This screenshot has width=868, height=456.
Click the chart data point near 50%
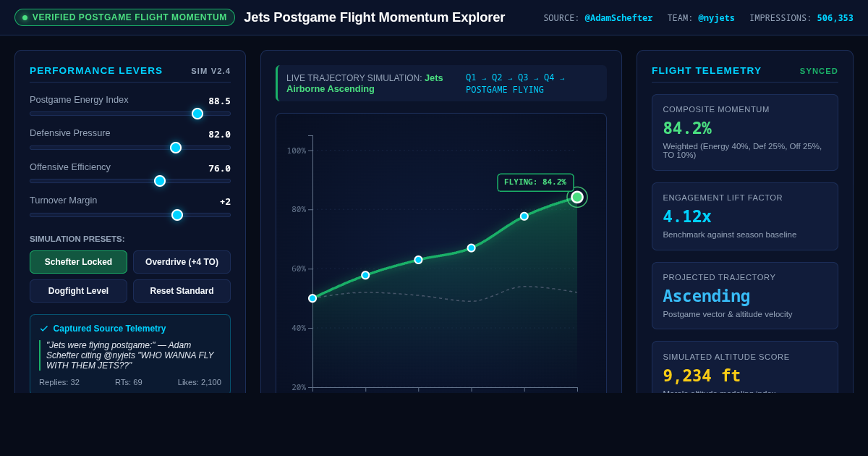tap(312, 298)
